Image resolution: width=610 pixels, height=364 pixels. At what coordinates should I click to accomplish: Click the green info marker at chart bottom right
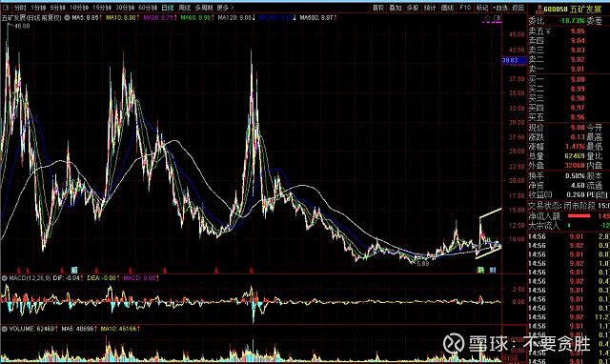click(480, 270)
